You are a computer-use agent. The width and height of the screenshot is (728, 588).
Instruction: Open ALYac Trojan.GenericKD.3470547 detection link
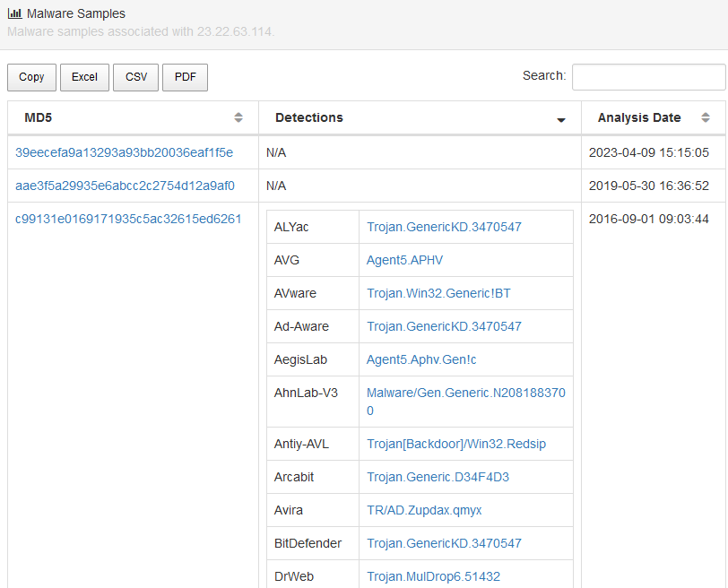point(444,227)
